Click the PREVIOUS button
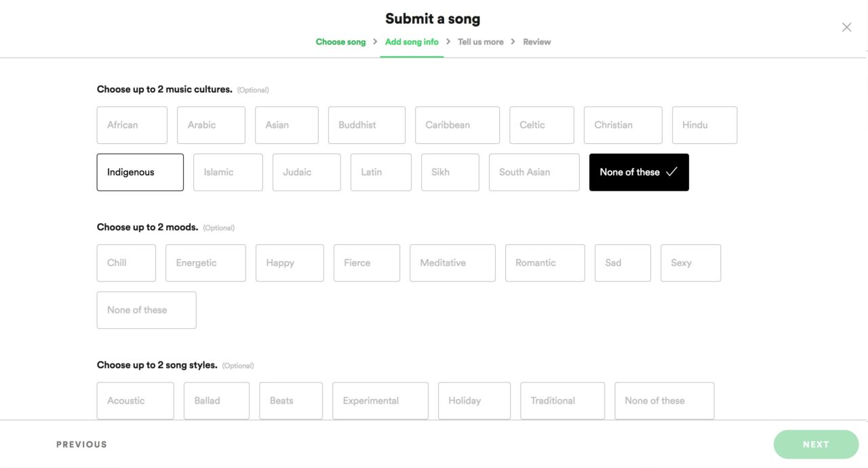The image size is (868, 468). (81, 444)
